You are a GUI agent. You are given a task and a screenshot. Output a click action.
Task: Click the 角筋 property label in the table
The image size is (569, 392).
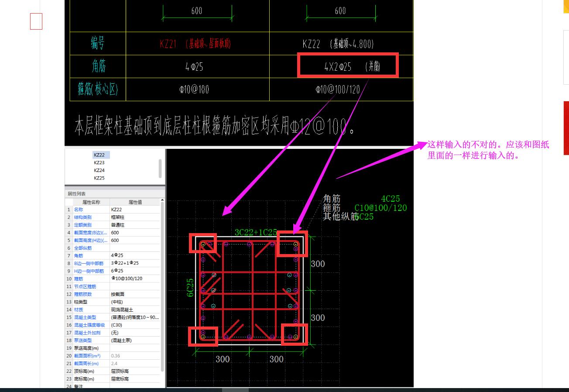coord(79,256)
